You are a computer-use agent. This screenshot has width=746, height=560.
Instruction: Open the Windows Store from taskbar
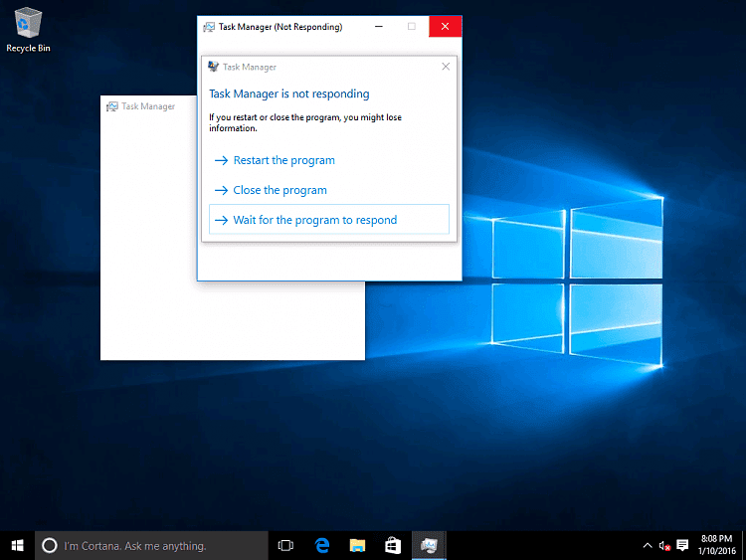(x=393, y=546)
